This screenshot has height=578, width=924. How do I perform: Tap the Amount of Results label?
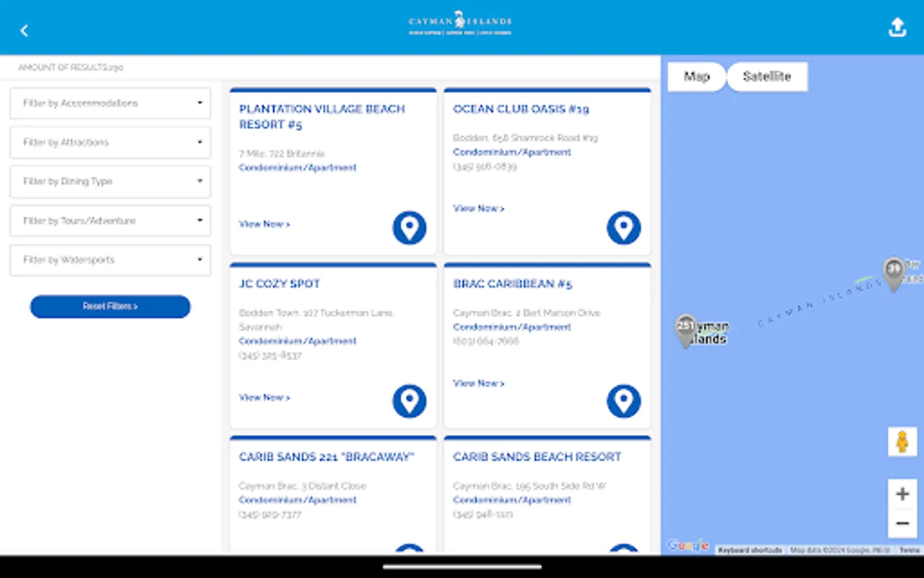pos(71,67)
